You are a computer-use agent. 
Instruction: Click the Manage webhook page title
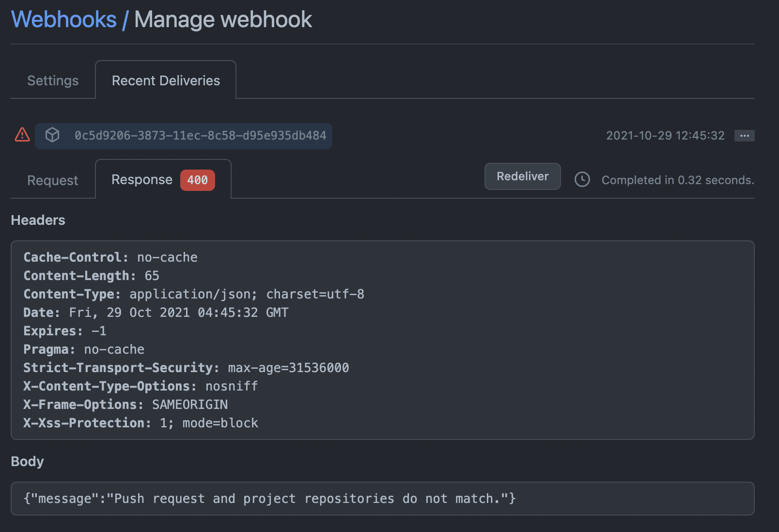click(223, 19)
